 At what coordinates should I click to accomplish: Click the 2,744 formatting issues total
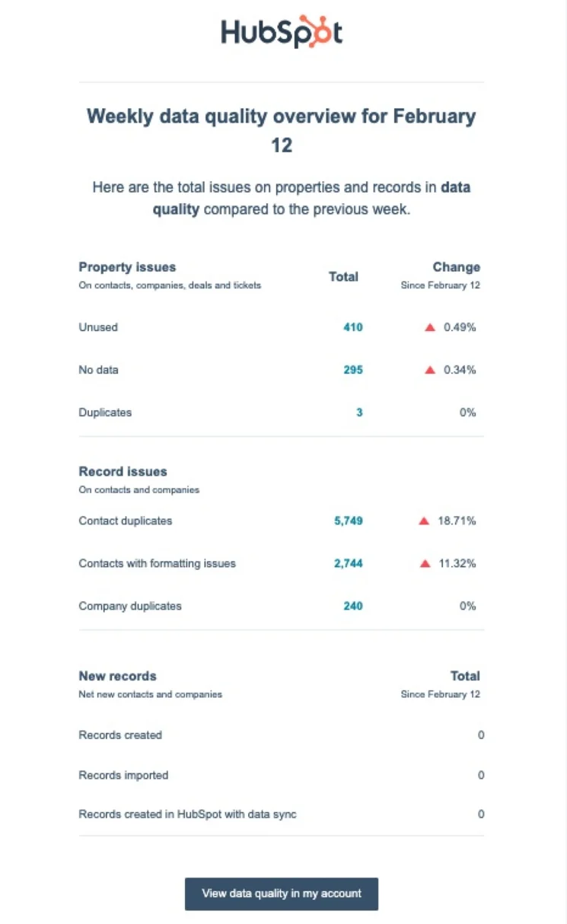350,563
